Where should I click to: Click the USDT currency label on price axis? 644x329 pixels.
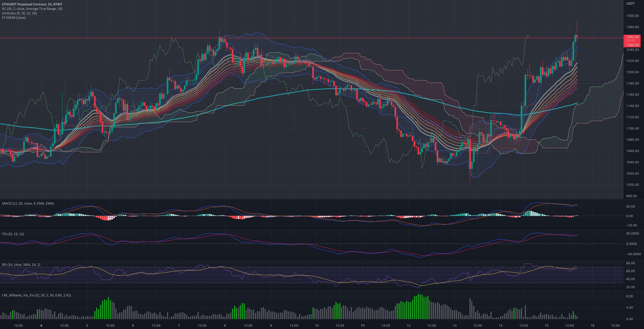pos(630,4)
